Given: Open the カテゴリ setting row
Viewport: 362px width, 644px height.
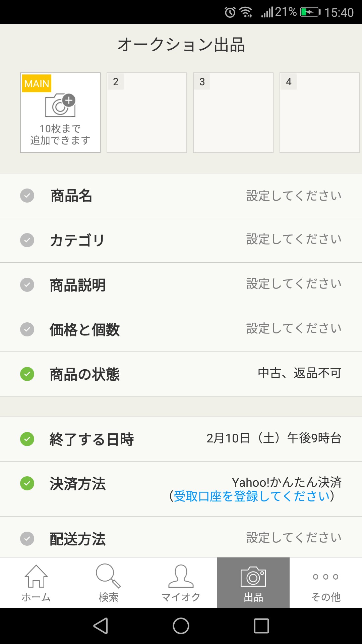Looking at the screenshot, I should tap(181, 240).
